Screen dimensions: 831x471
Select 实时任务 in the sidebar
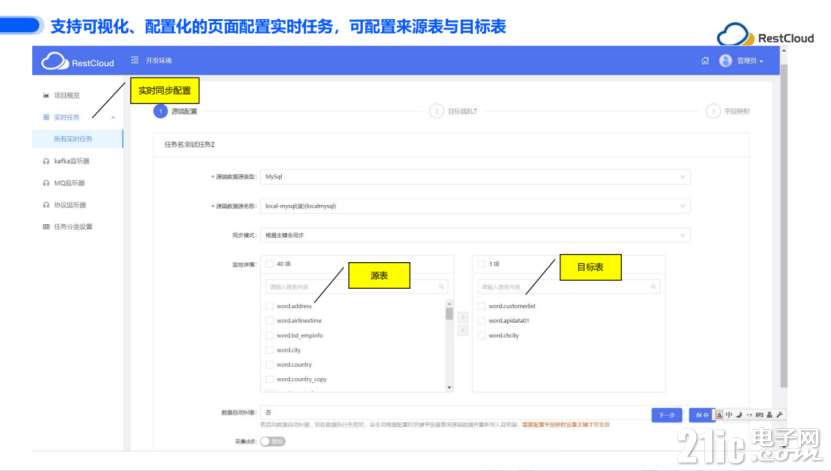click(x=67, y=117)
